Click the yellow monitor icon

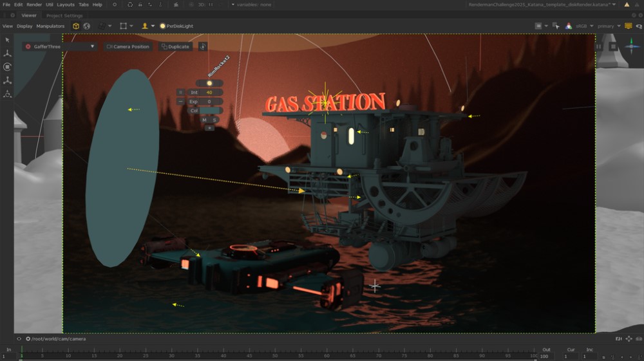[x=629, y=26]
